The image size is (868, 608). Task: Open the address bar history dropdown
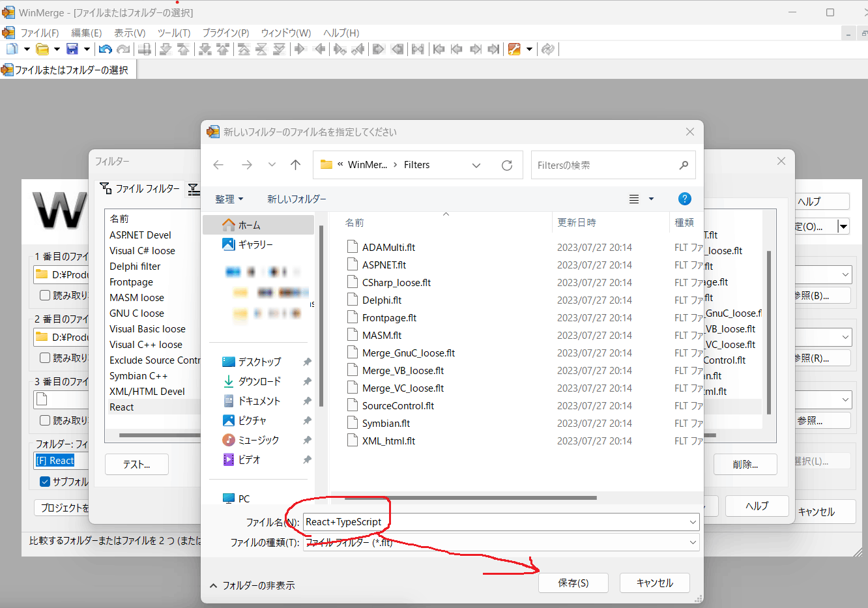coord(476,166)
